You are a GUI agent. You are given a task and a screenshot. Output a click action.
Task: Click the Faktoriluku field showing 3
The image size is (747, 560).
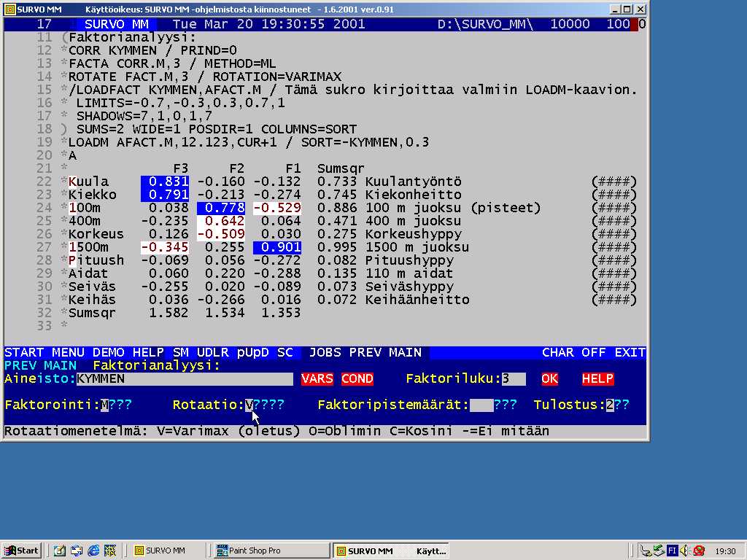(x=513, y=379)
